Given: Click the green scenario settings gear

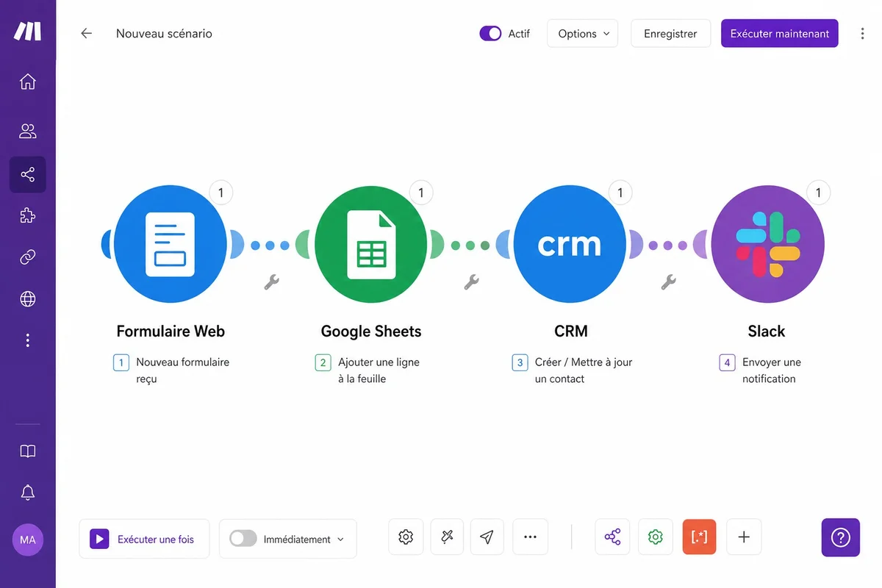Looking at the screenshot, I should pos(655,537).
